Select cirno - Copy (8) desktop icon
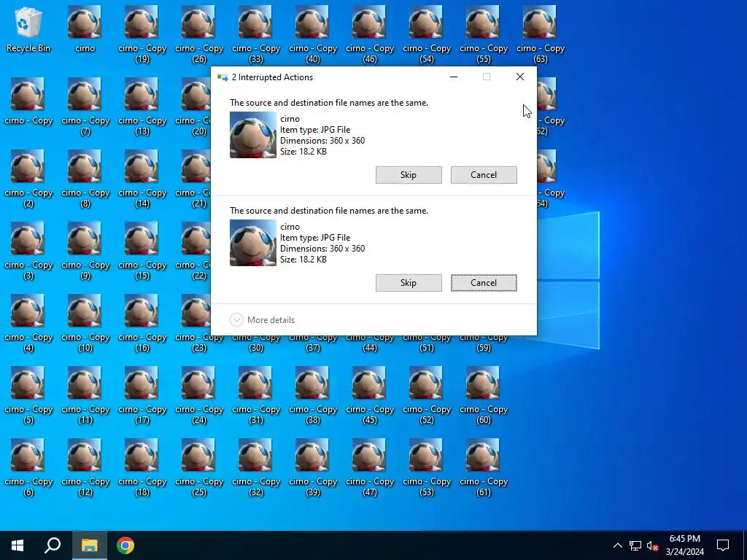Screen dimensions: 747x560 click(x=85, y=179)
